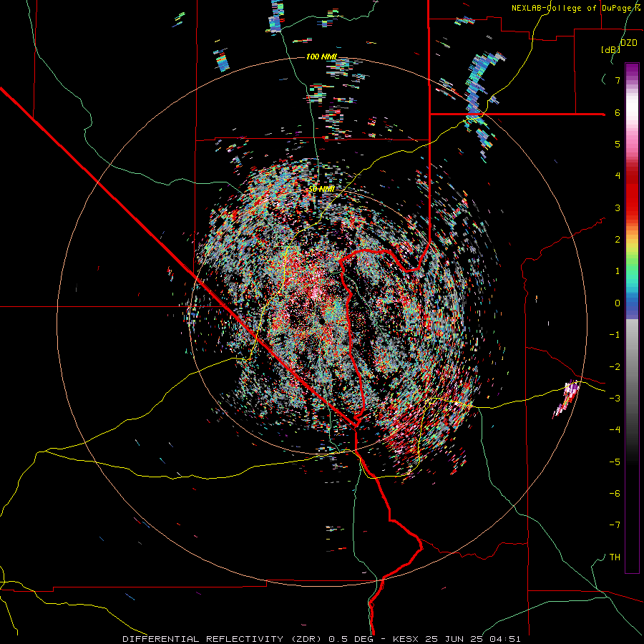Click the 0 tick label on the color scale
This screenshot has height=644, width=644.
click(618, 303)
